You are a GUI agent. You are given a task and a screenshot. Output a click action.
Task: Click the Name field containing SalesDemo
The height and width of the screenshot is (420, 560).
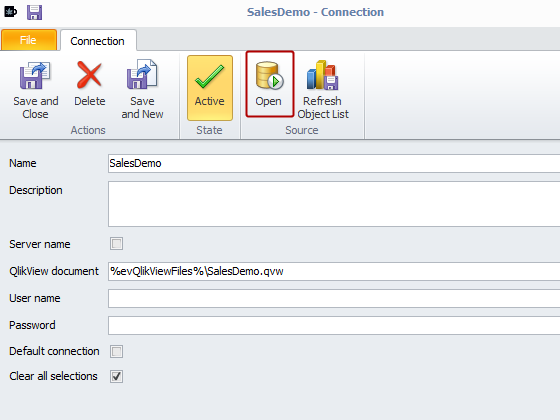click(x=334, y=163)
